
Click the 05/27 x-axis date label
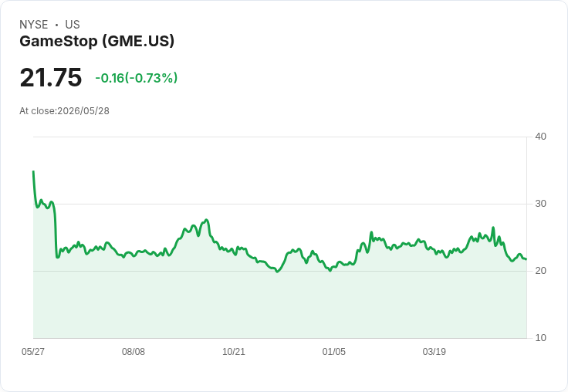click(33, 351)
